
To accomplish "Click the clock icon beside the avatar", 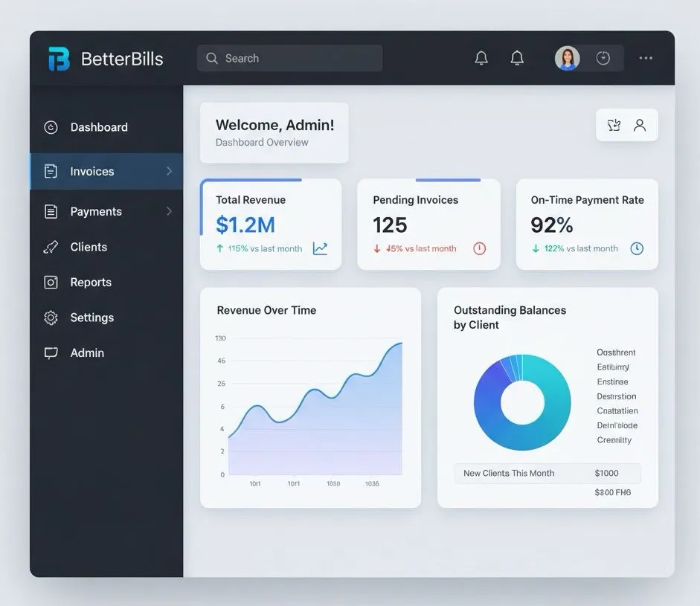I will click(603, 58).
